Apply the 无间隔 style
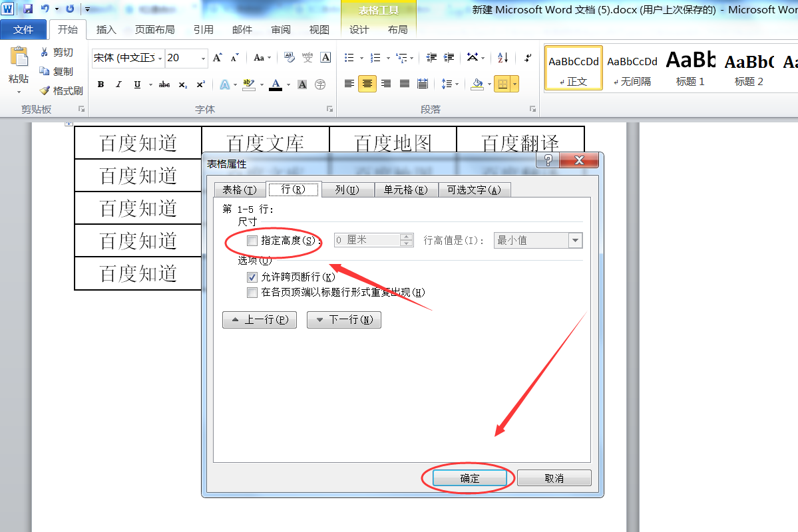The image size is (798, 532). (632, 68)
